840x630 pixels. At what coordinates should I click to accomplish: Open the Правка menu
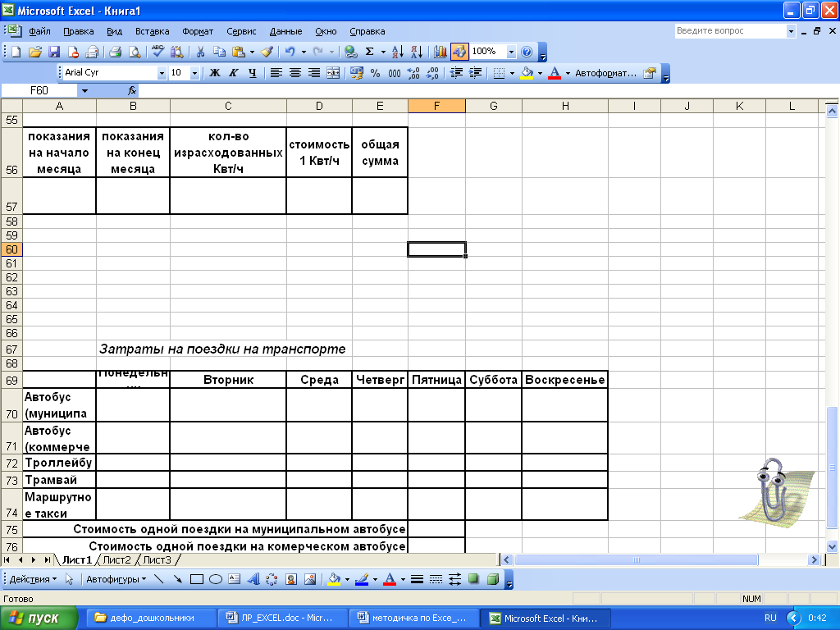pyautogui.click(x=78, y=31)
